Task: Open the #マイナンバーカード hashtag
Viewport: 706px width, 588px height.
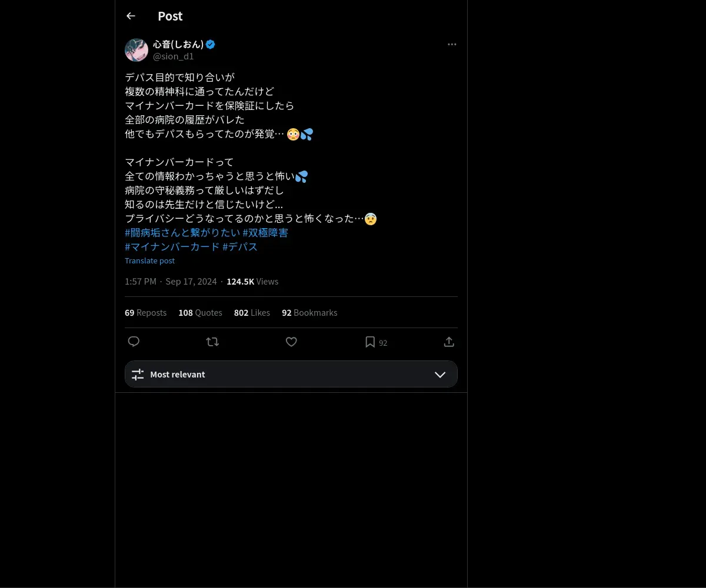Action: click(x=172, y=247)
